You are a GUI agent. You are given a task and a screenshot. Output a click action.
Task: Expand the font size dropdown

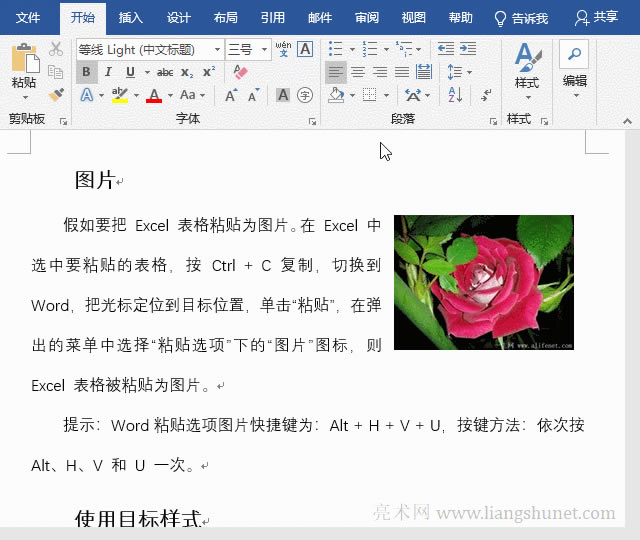[264, 50]
